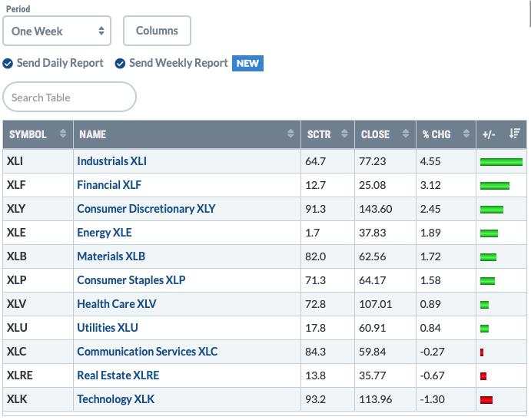Click percent change -1.30 for XLK

point(432,399)
